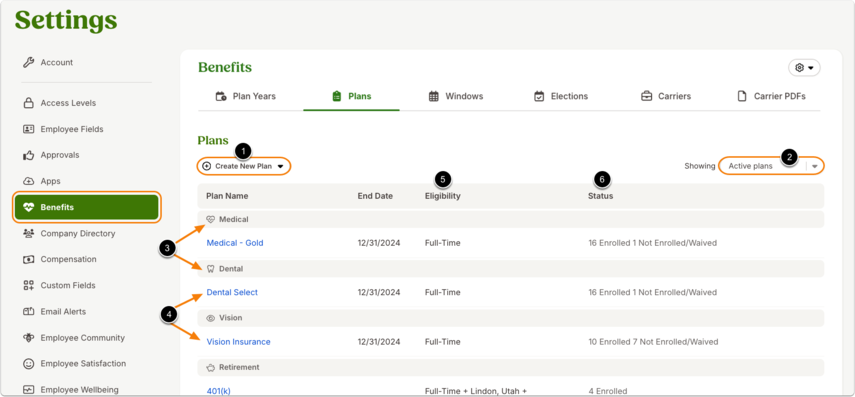Click the Company Directory people icon
This screenshot has height=397, width=855.
click(x=28, y=233)
